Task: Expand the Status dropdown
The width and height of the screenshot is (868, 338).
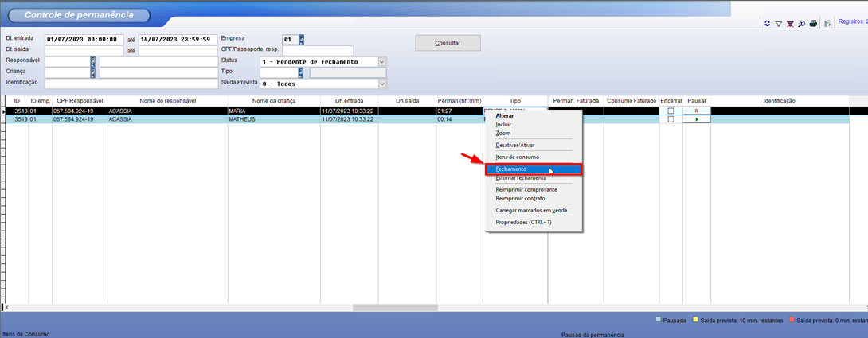Action: tap(381, 62)
